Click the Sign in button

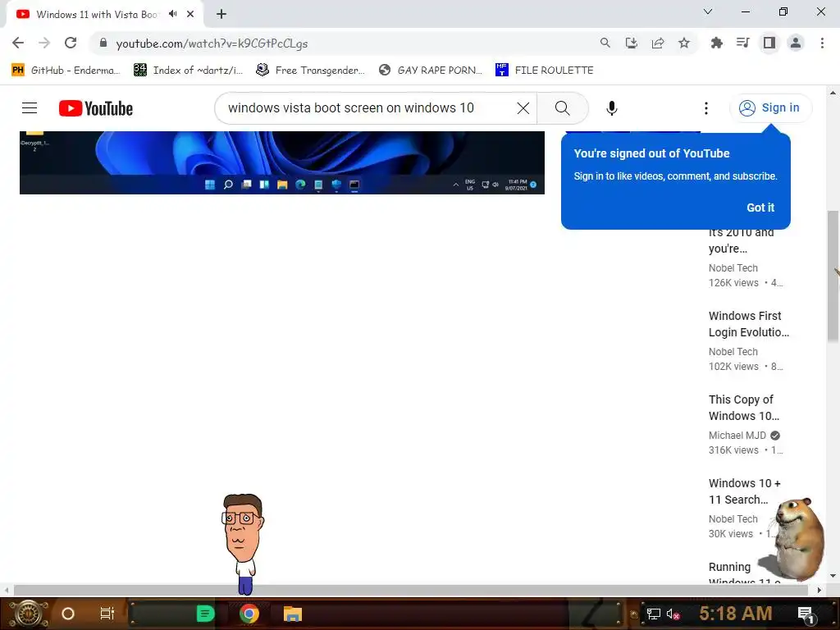pos(770,108)
